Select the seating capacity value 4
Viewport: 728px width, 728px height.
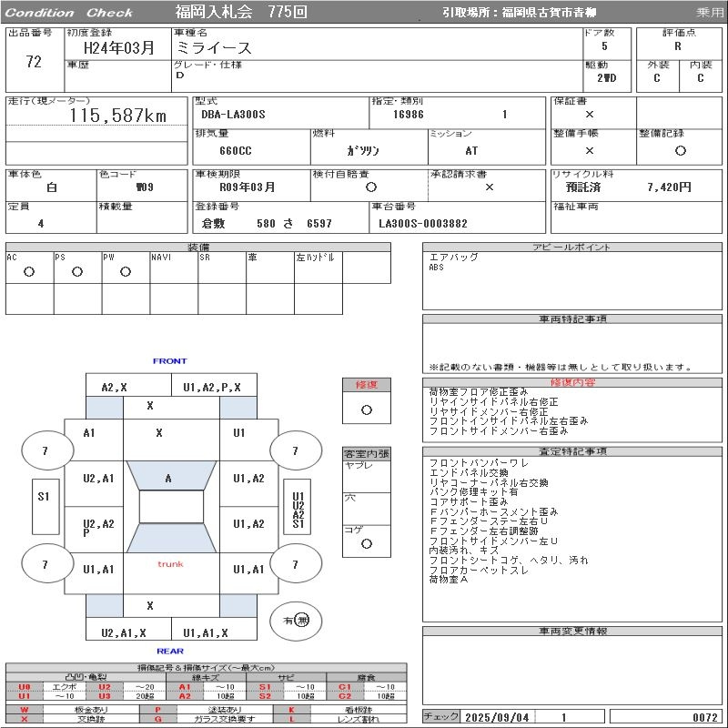(41, 223)
